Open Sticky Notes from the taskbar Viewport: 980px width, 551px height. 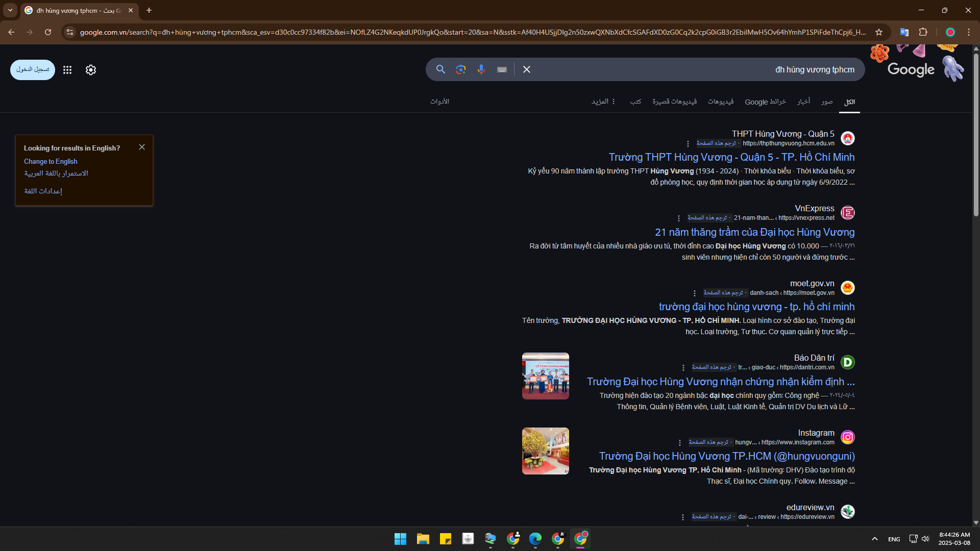point(445,539)
